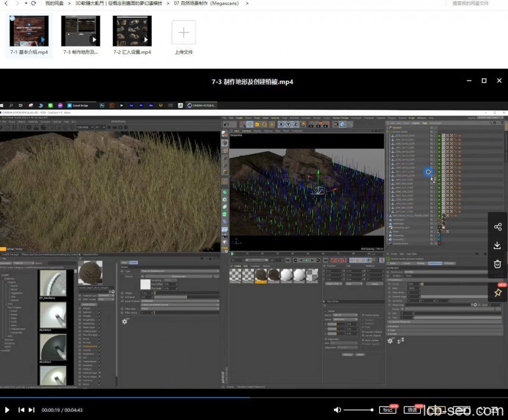The width and height of the screenshot is (508, 420).
Task: Click the yellow pin icon marked NEW
Action: (497, 292)
